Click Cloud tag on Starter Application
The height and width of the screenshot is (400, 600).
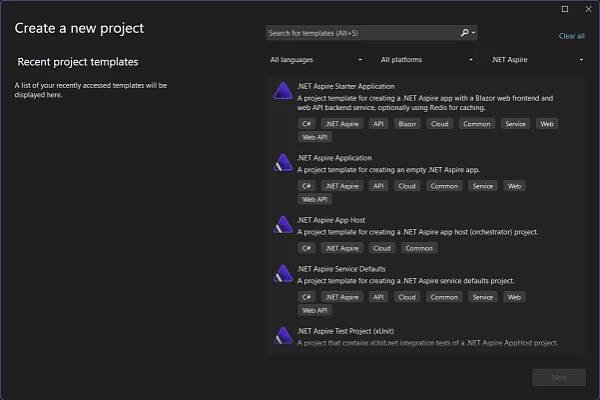coord(439,124)
